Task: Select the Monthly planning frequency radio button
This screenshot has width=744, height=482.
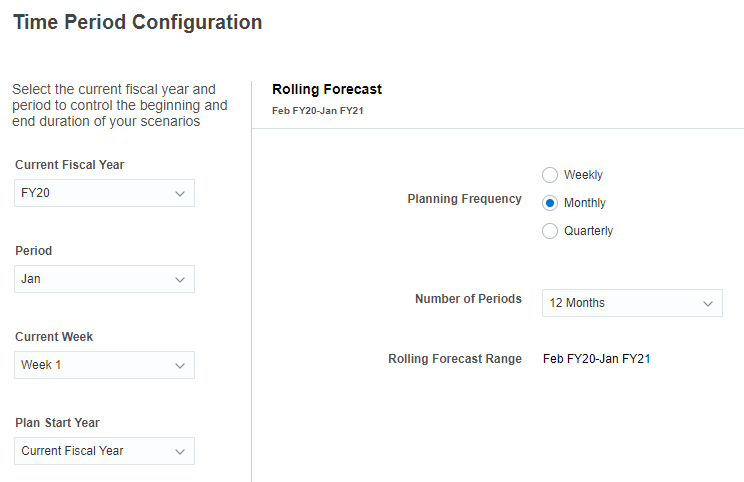Action: point(550,203)
